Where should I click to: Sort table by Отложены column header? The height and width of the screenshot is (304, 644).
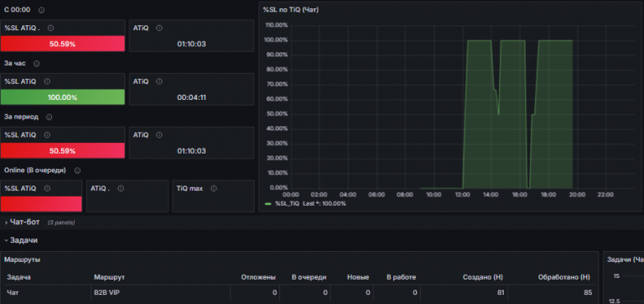point(258,277)
